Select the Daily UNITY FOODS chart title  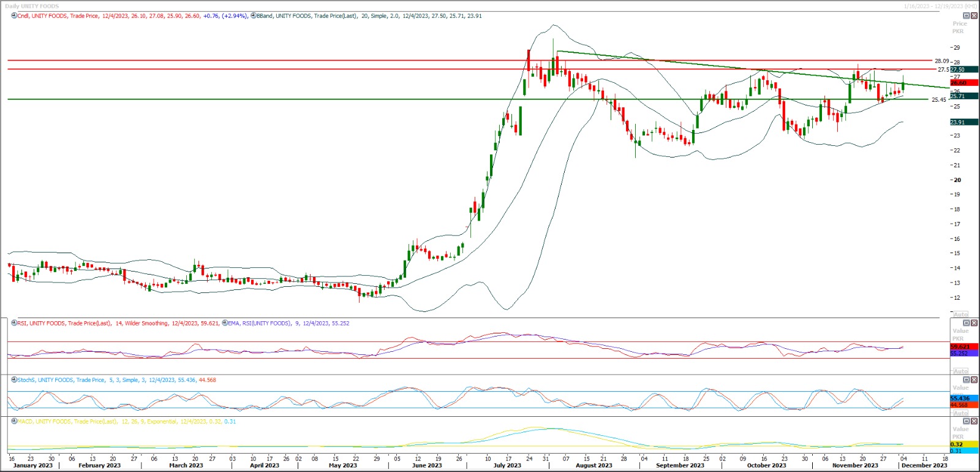(32, 6)
